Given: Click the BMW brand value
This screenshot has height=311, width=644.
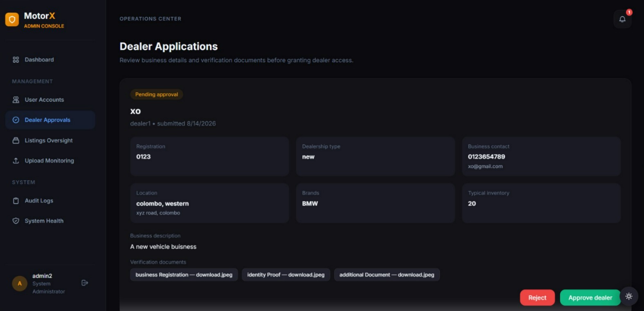Looking at the screenshot, I should pyautogui.click(x=310, y=204).
